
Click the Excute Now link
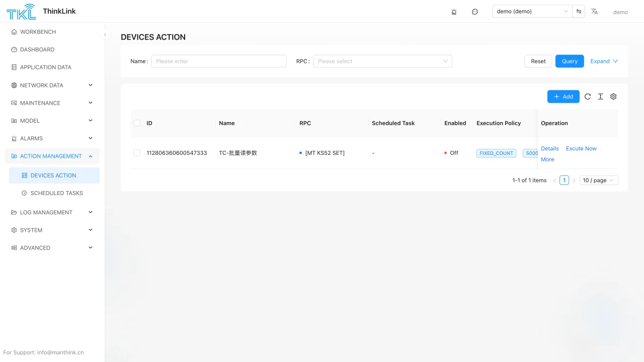tap(581, 149)
